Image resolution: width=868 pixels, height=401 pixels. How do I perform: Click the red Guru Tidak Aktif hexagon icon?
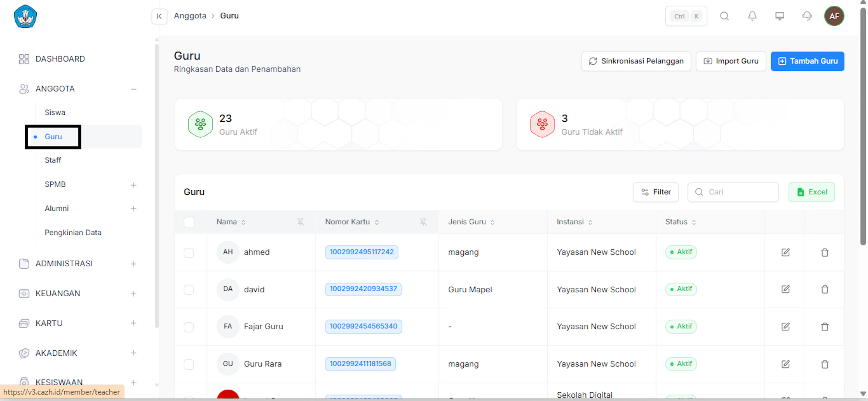[x=542, y=124]
